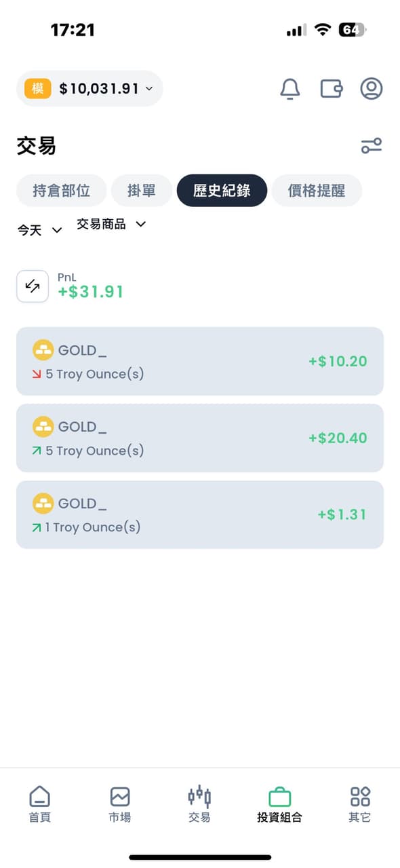Tap the PnL swap arrows icon
This screenshot has width=400, height=868.
(33, 286)
